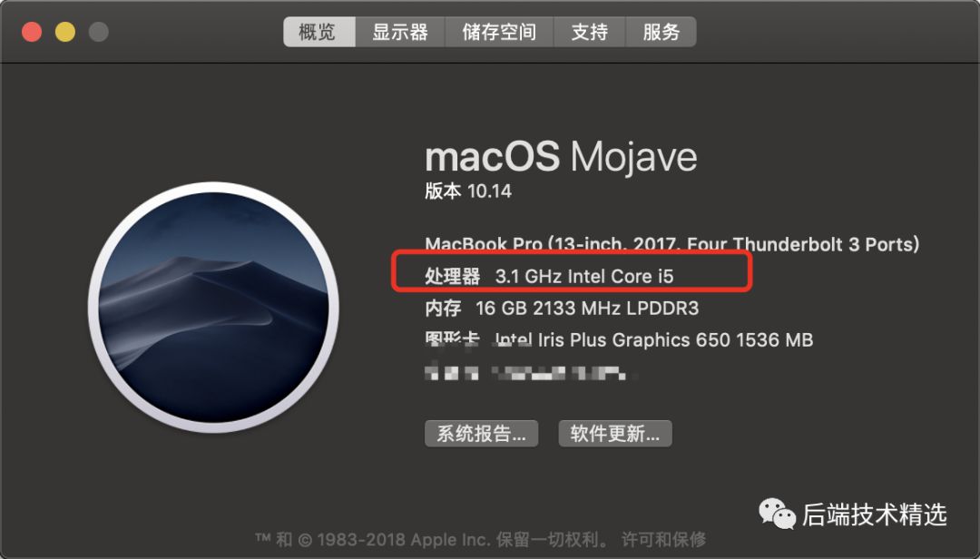Open the 显示器 tab

click(400, 32)
